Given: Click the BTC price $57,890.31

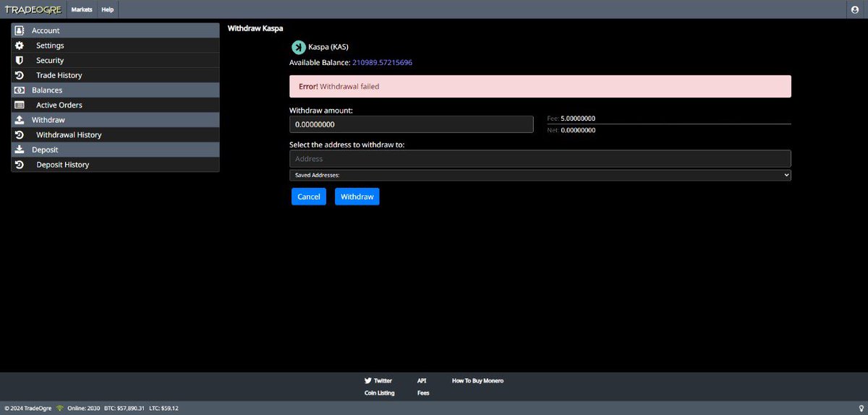Looking at the screenshot, I should pos(130,408).
